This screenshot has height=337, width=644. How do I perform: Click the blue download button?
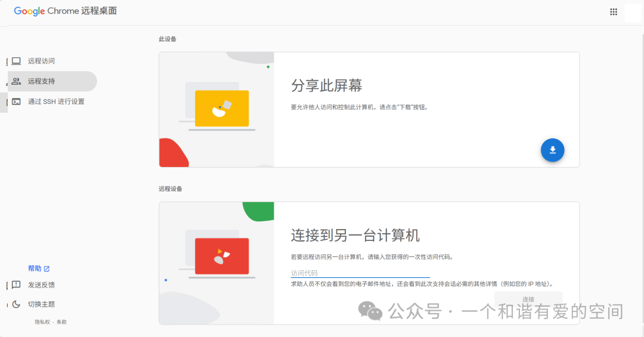point(552,150)
